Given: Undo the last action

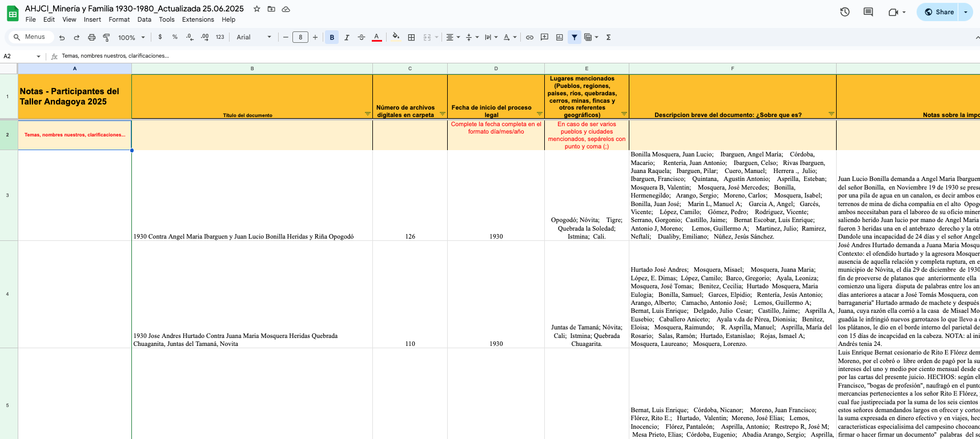Looking at the screenshot, I should click(x=62, y=38).
